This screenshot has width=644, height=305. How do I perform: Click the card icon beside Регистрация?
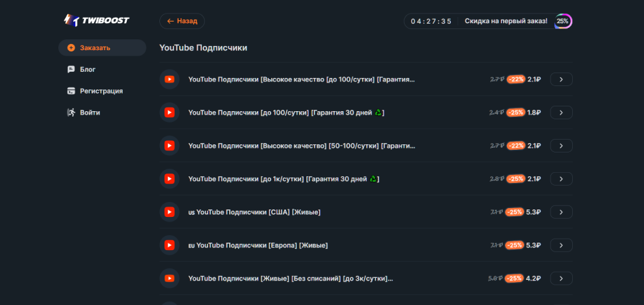coord(71,91)
